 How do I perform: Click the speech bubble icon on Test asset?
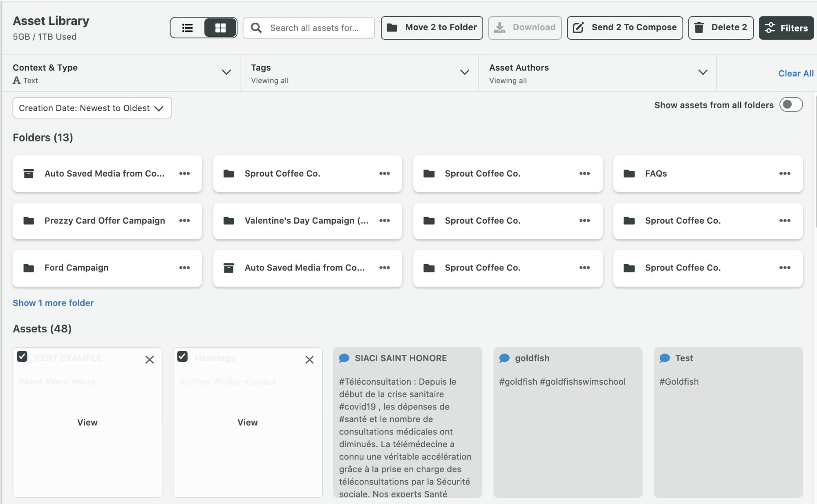pyautogui.click(x=665, y=358)
